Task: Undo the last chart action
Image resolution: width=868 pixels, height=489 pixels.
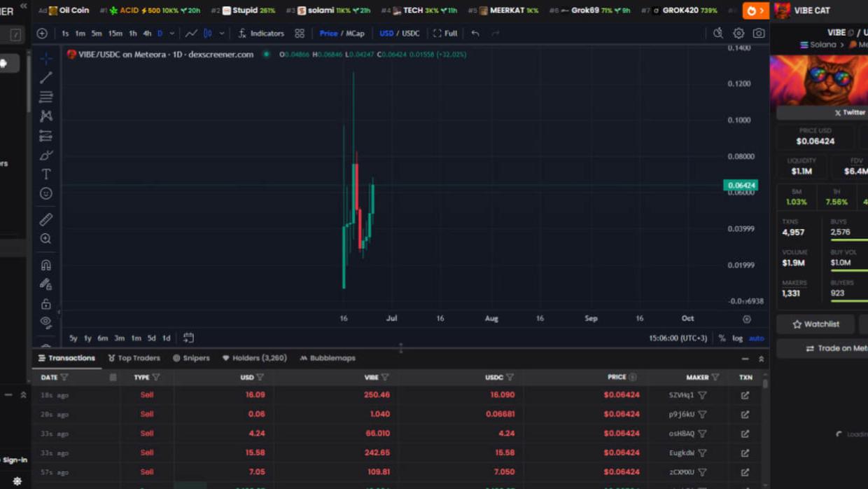Action: pos(475,33)
